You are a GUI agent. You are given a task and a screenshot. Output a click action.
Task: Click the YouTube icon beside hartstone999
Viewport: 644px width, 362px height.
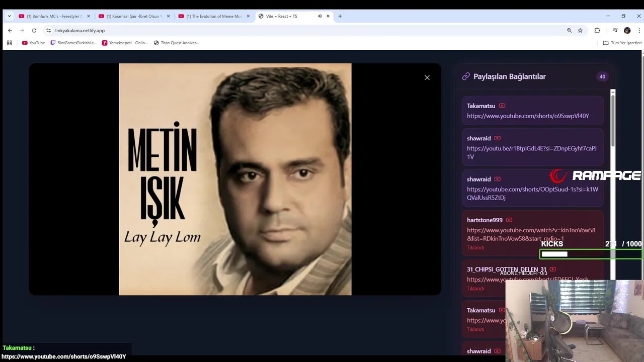509,220
